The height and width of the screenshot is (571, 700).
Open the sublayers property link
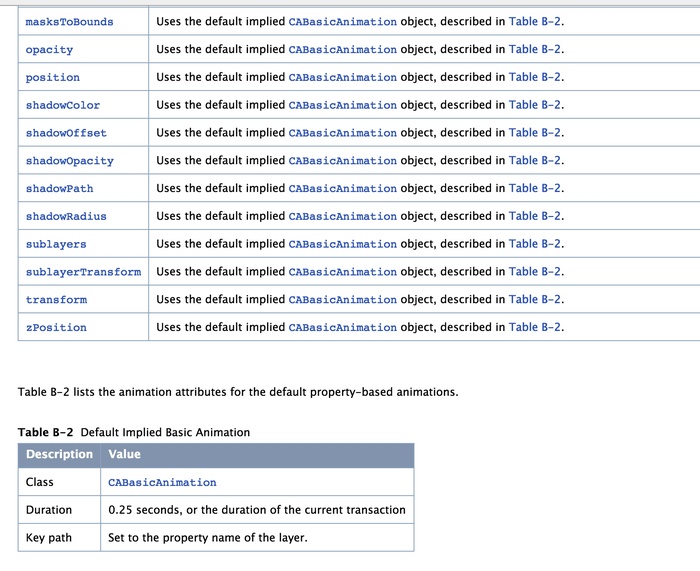[x=56, y=244]
